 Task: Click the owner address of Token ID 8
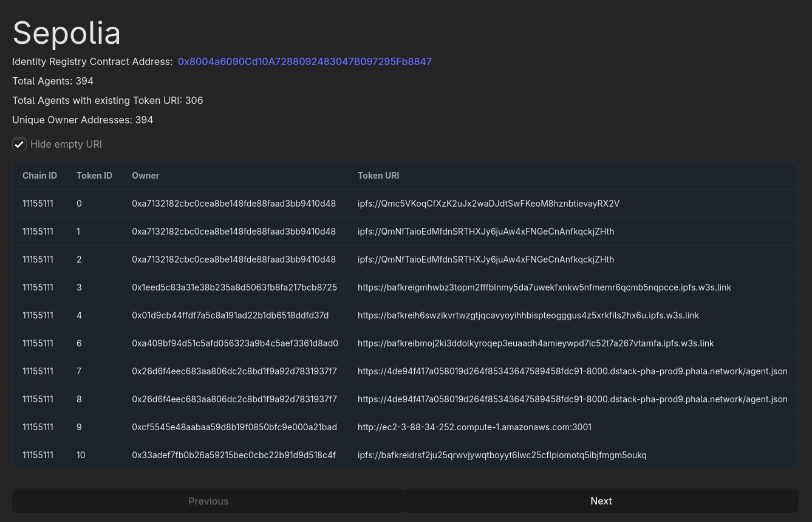(234, 399)
